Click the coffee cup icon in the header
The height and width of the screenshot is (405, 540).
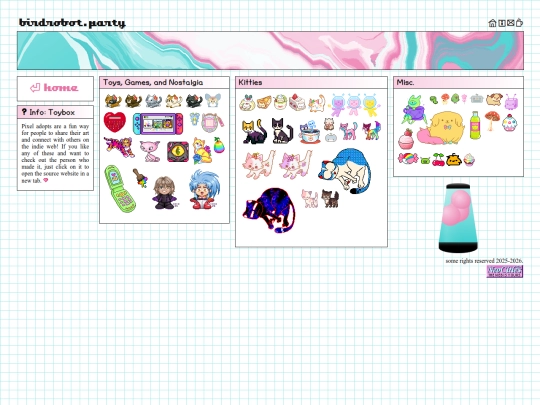point(519,23)
